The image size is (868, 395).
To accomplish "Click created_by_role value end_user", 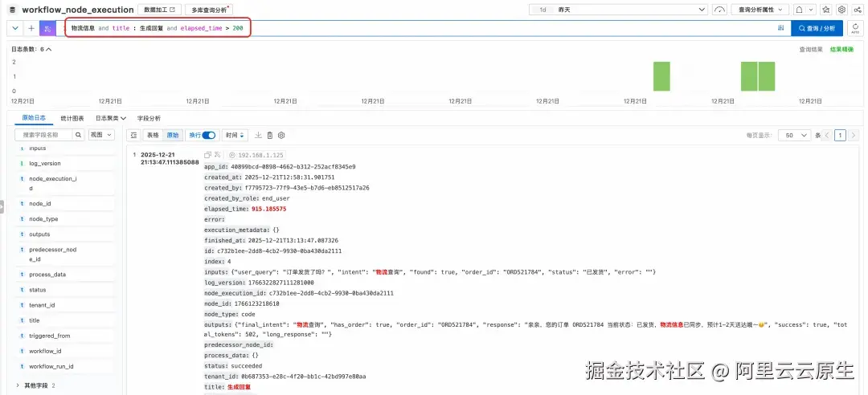I will (x=276, y=198).
